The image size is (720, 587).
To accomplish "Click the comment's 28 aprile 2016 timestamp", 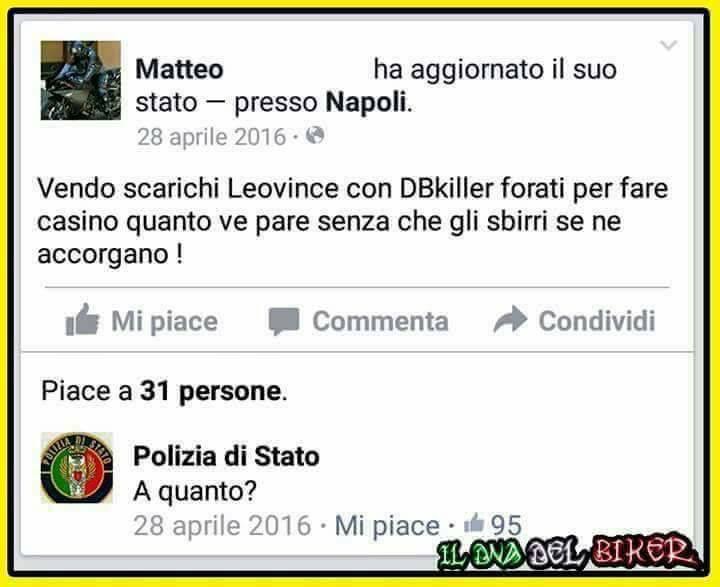I will click(x=222, y=525).
